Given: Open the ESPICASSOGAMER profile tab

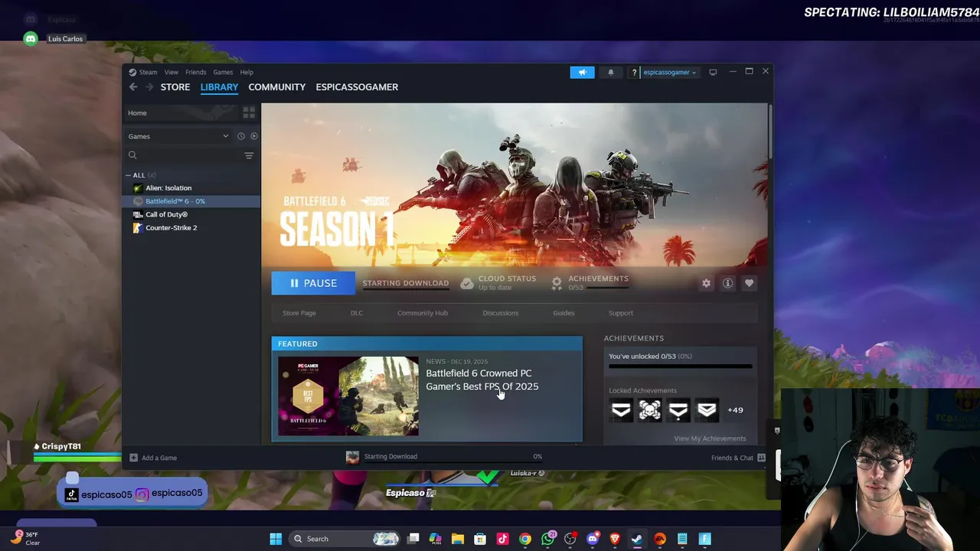Looking at the screenshot, I should pyautogui.click(x=357, y=87).
